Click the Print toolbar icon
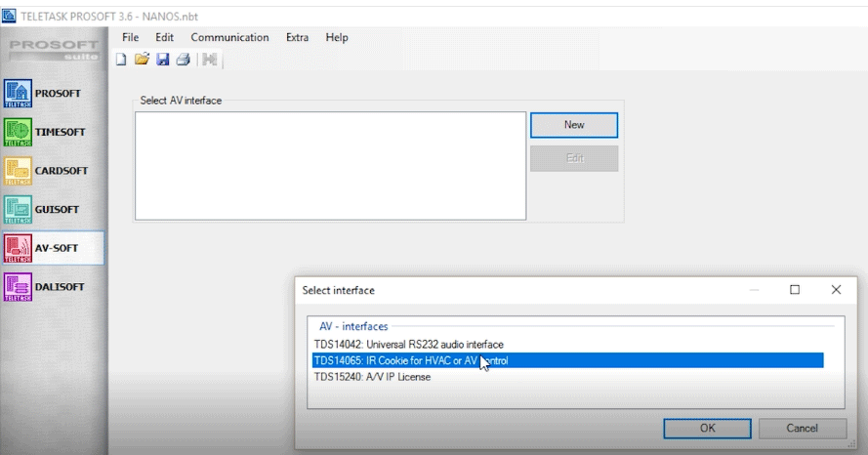This screenshot has width=868, height=455. 182,60
